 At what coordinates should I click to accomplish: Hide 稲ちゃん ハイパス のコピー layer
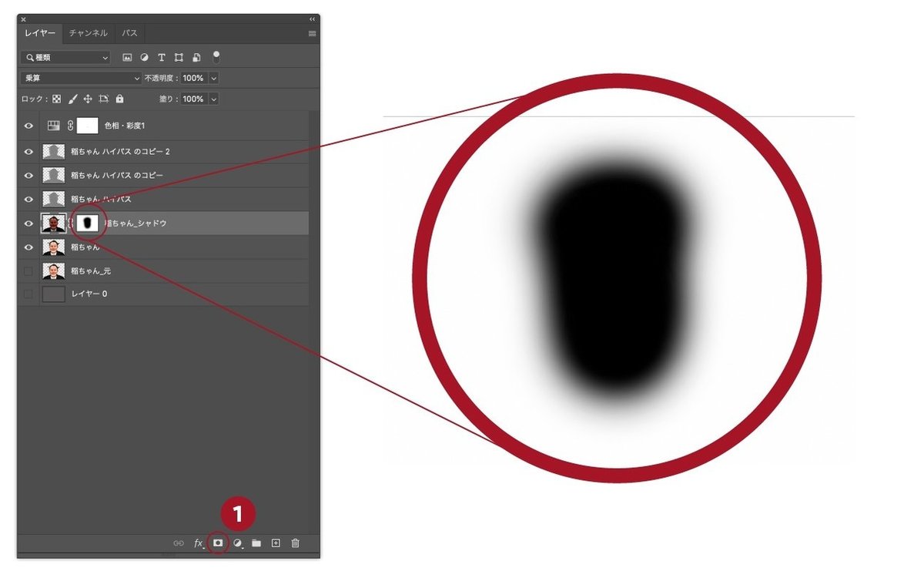(28, 175)
